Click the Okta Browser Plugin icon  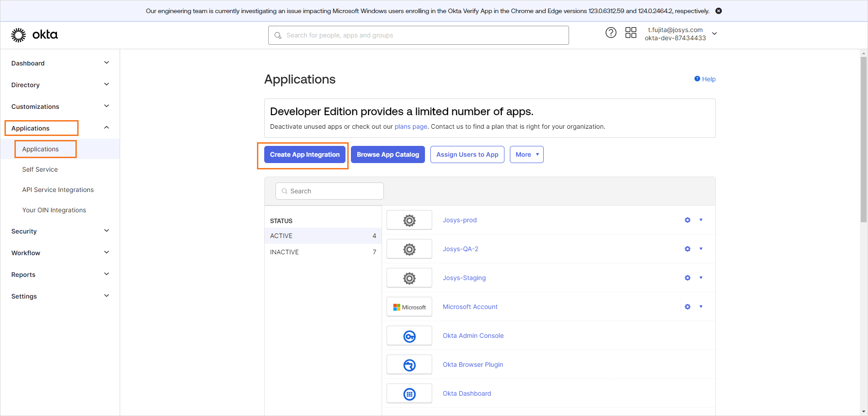409,365
